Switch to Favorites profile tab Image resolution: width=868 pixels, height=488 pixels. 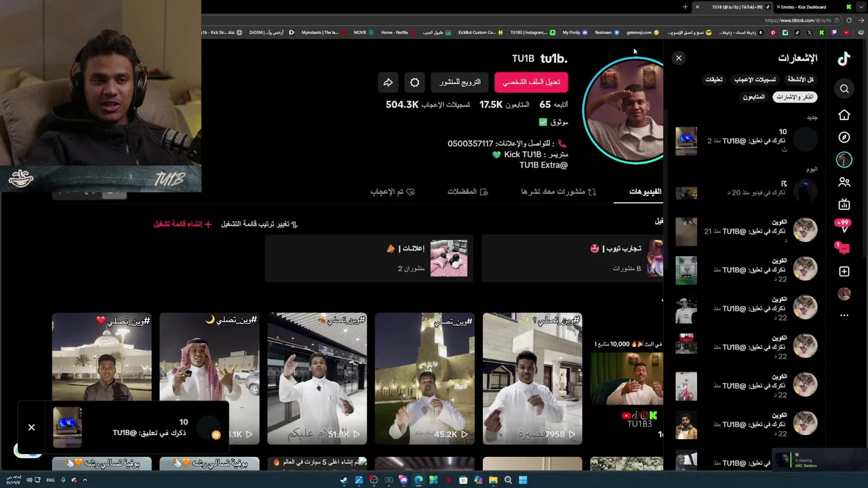[x=467, y=192]
